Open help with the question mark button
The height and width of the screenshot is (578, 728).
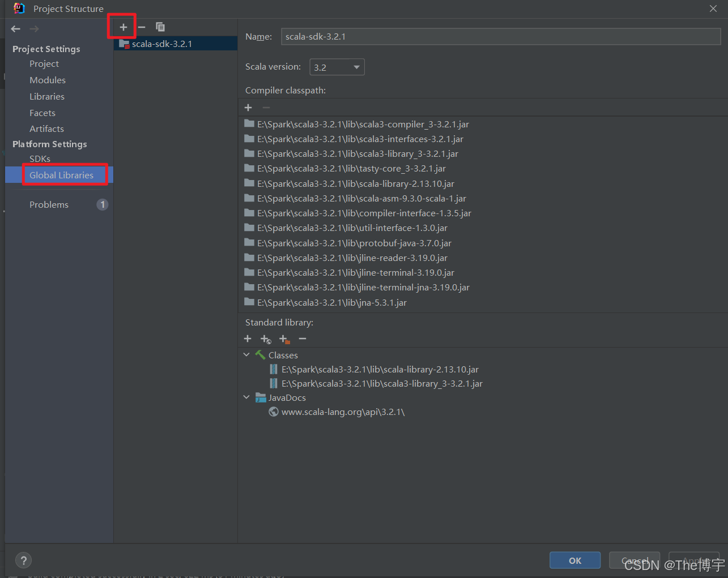click(23, 560)
